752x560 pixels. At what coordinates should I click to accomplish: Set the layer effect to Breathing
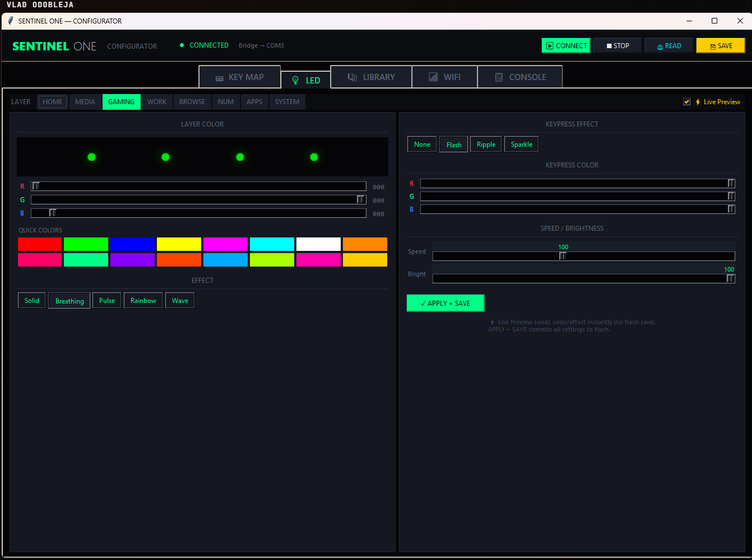(69, 301)
